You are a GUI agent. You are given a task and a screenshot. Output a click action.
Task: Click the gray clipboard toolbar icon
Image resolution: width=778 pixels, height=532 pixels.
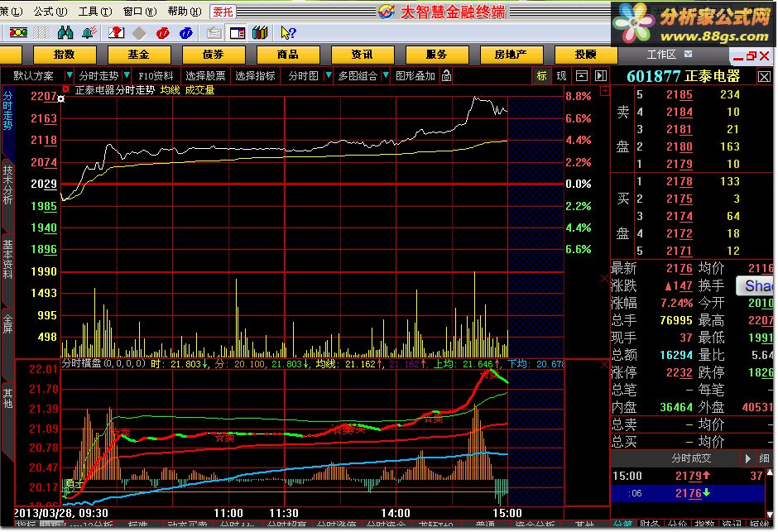coord(214,33)
